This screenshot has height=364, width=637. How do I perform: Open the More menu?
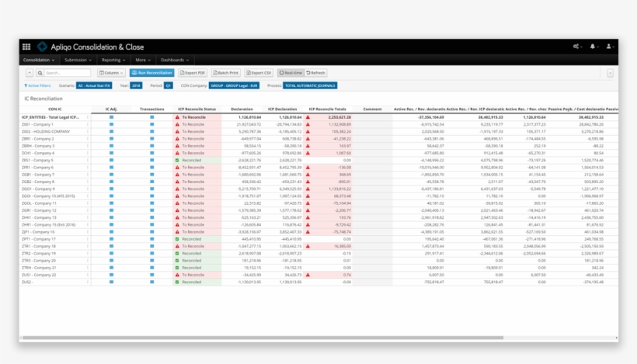click(143, 60)
